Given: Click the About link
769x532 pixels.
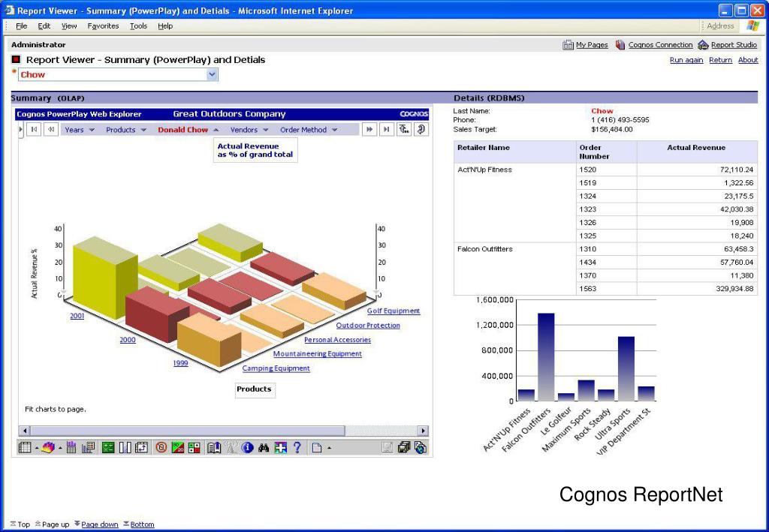Looking at the screenshot, I should click(748, 60).
